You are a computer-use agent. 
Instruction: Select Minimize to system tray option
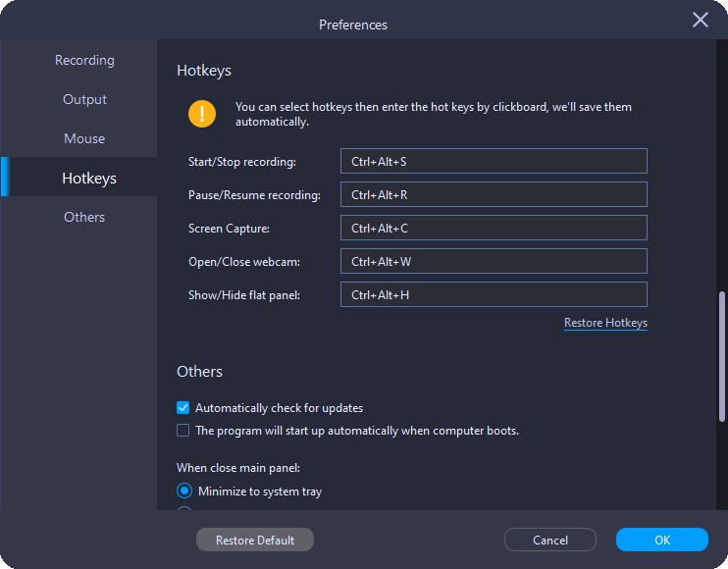(x=184, y=491)
